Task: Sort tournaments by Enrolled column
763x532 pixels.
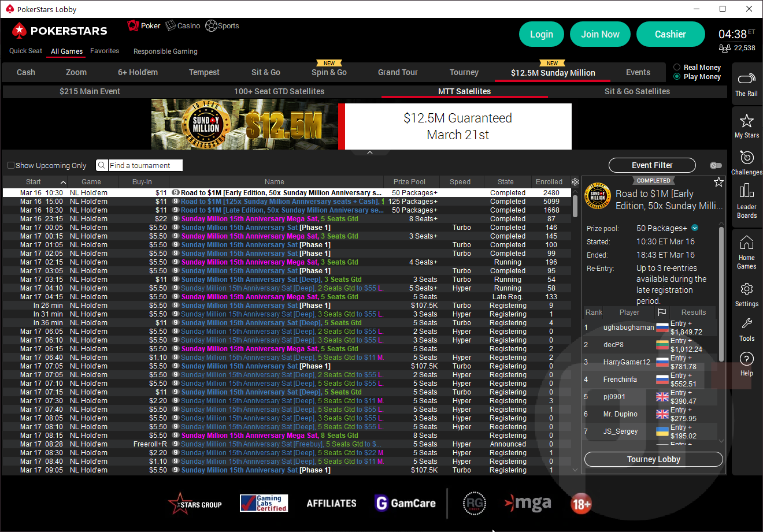Action: (x=549, y=182)
